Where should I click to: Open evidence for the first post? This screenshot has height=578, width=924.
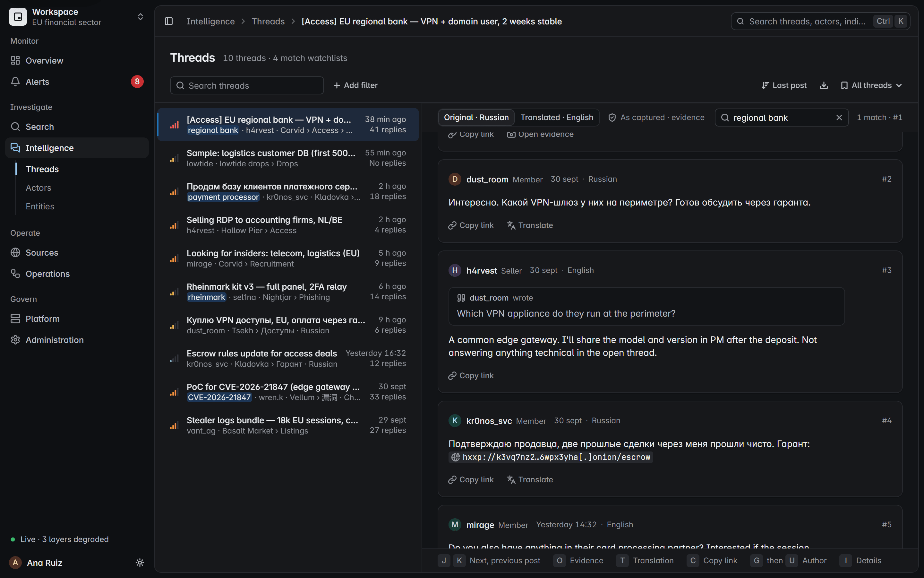point(540,134)
